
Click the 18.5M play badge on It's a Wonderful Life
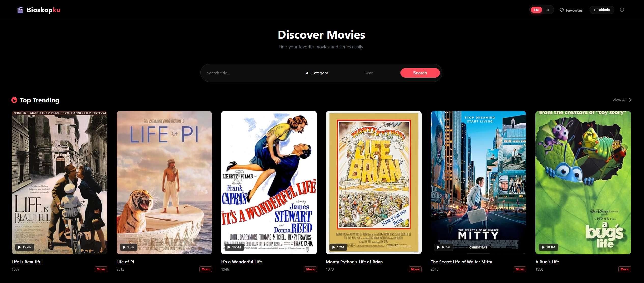(x=234, y=247)
